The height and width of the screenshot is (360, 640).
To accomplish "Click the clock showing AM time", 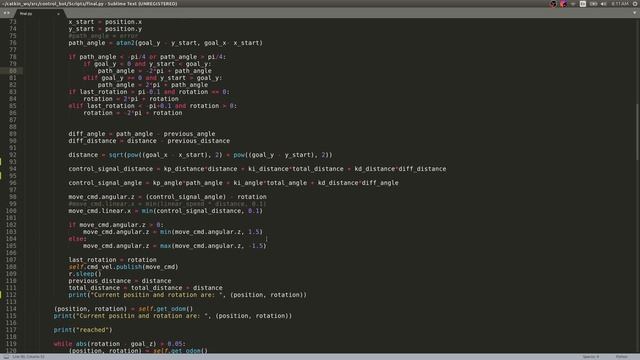I will click(x=620, y=4).
